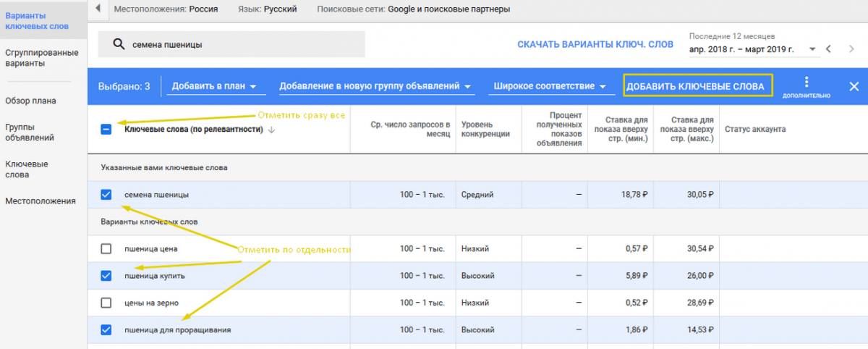Open the 'Широкое соответствие' match type dropdown
The width and height of the screenshot is (868, 349).
(550, 86)
